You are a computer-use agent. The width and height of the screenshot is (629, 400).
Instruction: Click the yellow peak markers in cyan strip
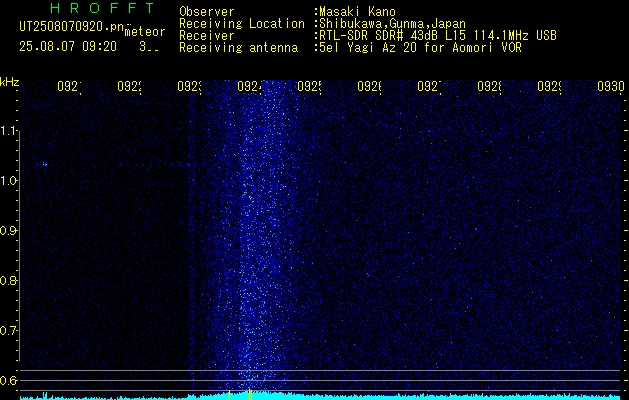coord(240,395)
